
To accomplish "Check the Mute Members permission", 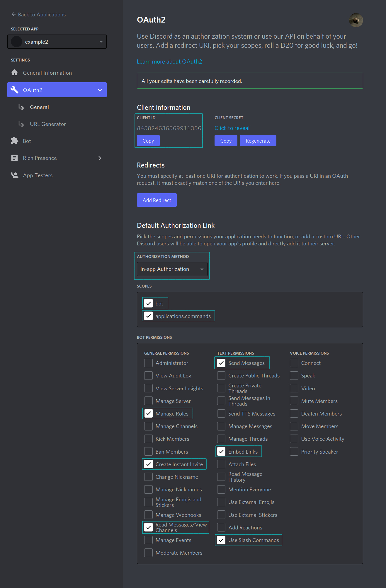I will pyautogui.click(x=294, y=401).
